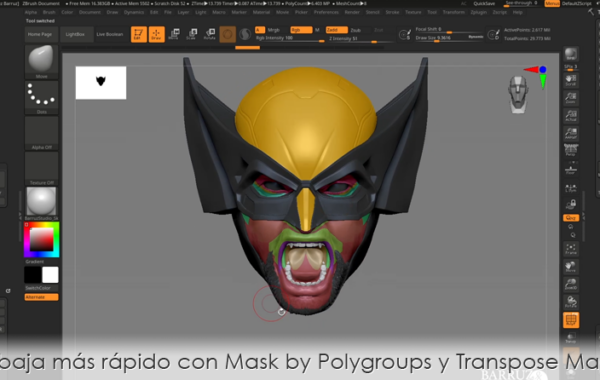Click the Floor grid icon
This screenshot has width=600, height=380.
[x=571, y=169]
